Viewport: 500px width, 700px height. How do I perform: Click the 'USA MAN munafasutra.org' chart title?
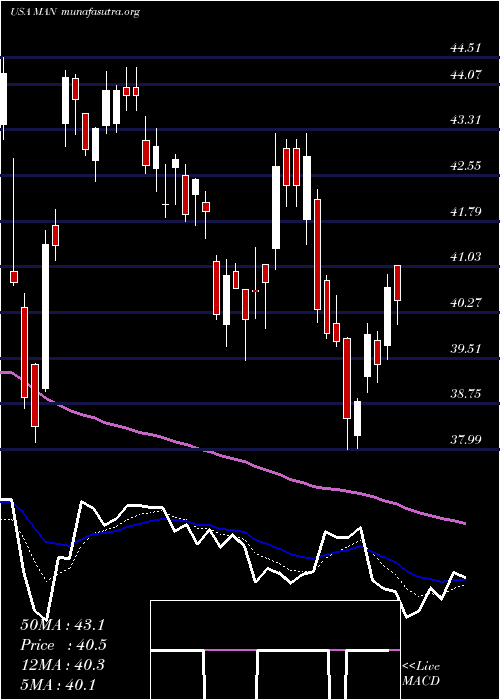(75, 12)
